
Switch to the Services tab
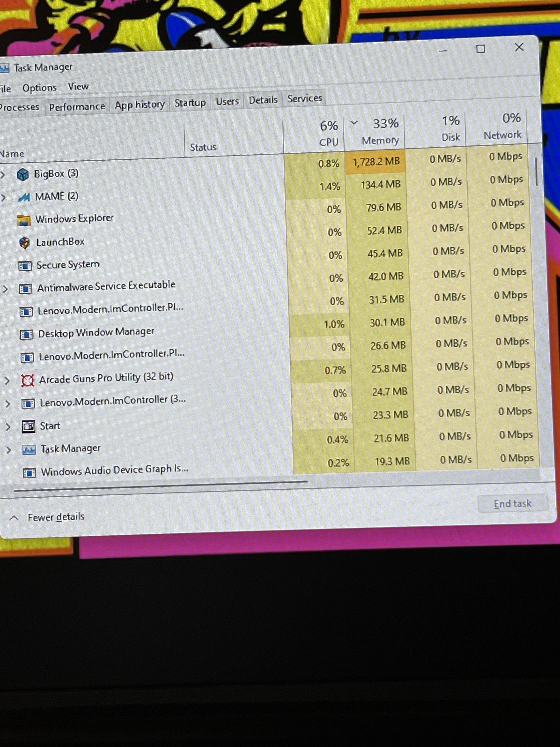click(304, 99)
